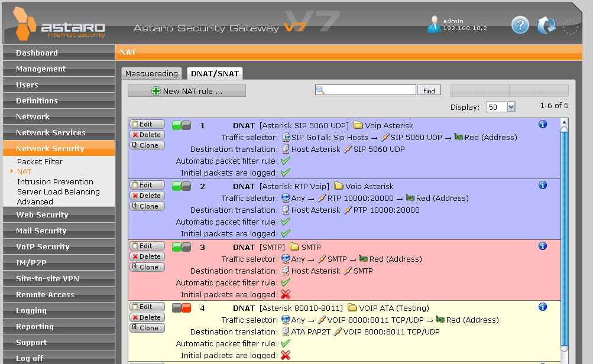The height and width of the screenshot is (364, 593).
Task: Click scroll-up arrow of rule list
Action: tap(564, 122)
